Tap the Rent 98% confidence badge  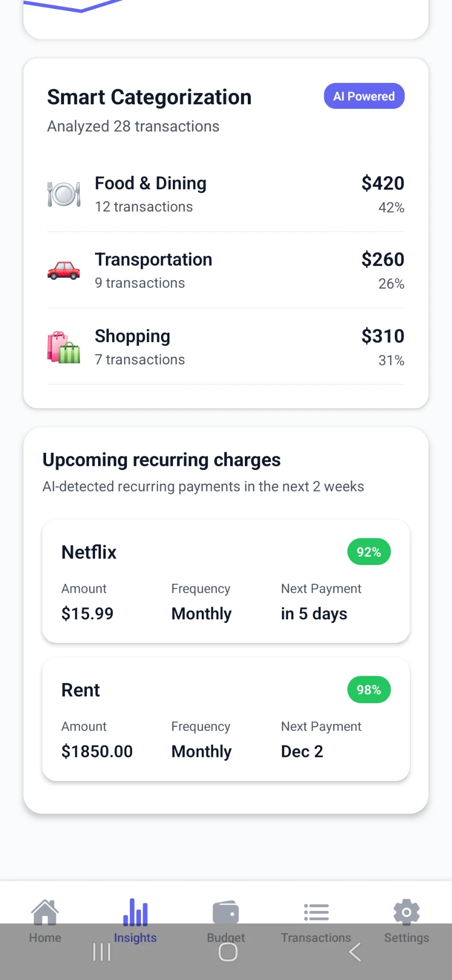369,690
